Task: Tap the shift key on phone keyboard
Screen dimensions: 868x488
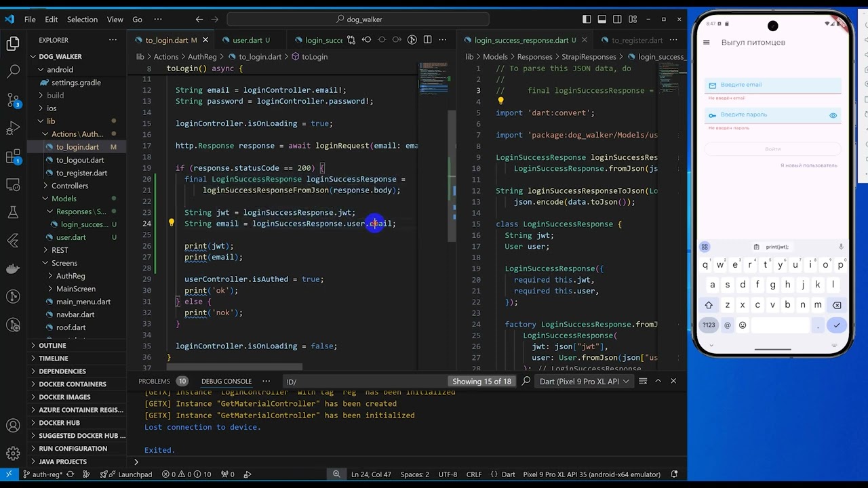Action: click(709, 305)
